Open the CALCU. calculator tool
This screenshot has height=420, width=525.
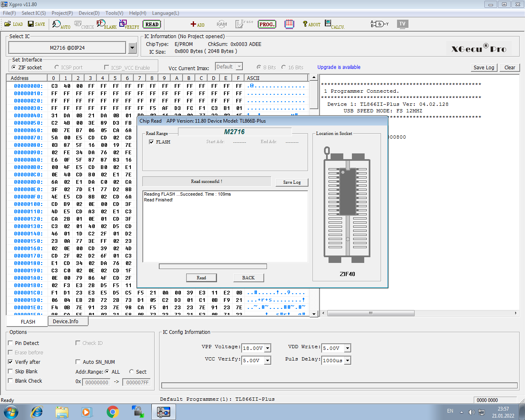click(335, 25)
